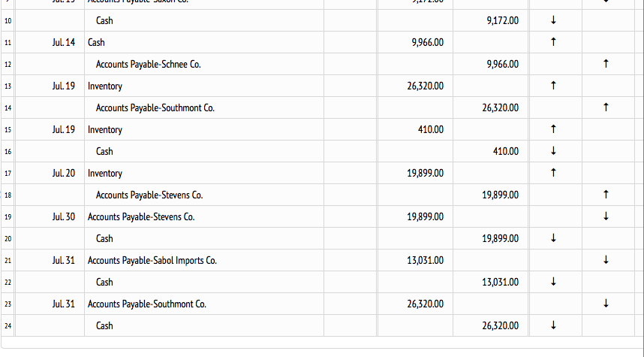Select Accounts Payable-Southmont Co. in row 23
Viewport: 644px width, 357px height.
(x=147, y=304)
